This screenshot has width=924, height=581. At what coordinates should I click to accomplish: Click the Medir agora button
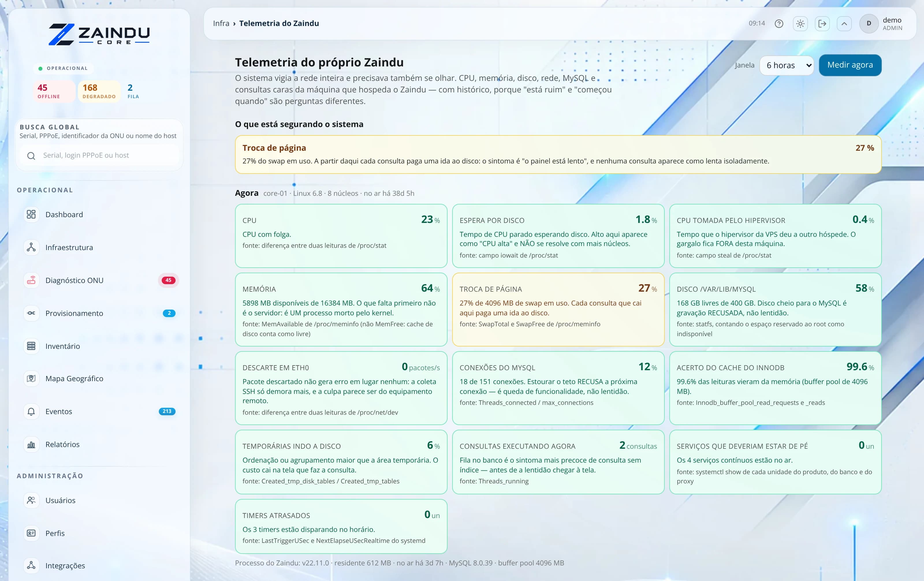pyautogui.click(x=850, y=65)
